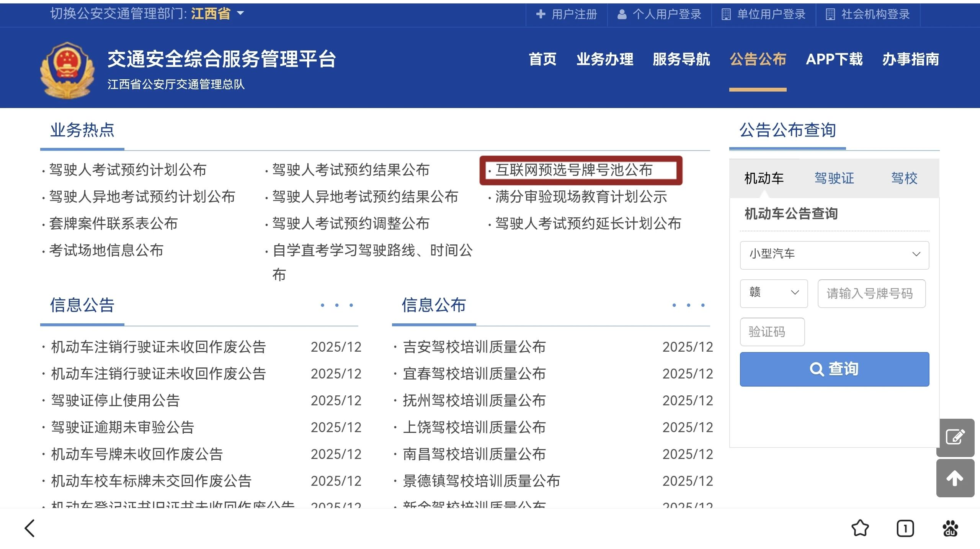Click the floating edit feedback icon
Screen dimensions: 980x549
point(955,437)
